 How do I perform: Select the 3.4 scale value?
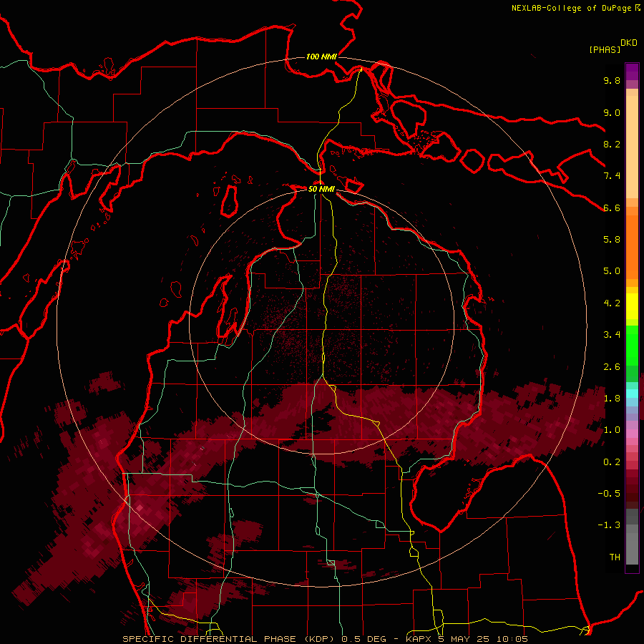[612, 334]
